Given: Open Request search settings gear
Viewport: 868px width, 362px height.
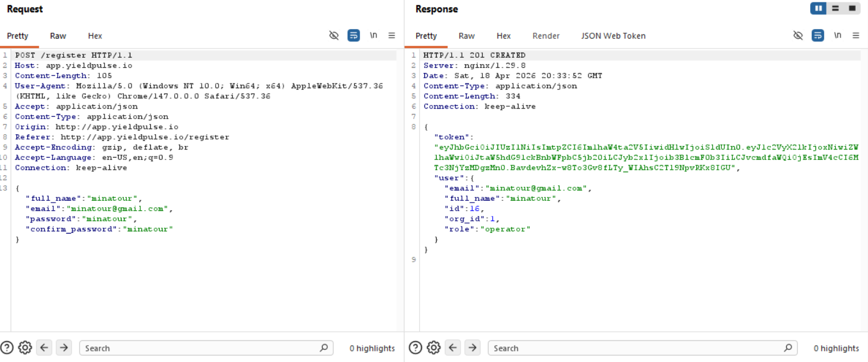Looking at the screenshot, I should click(x=25, y=348).
